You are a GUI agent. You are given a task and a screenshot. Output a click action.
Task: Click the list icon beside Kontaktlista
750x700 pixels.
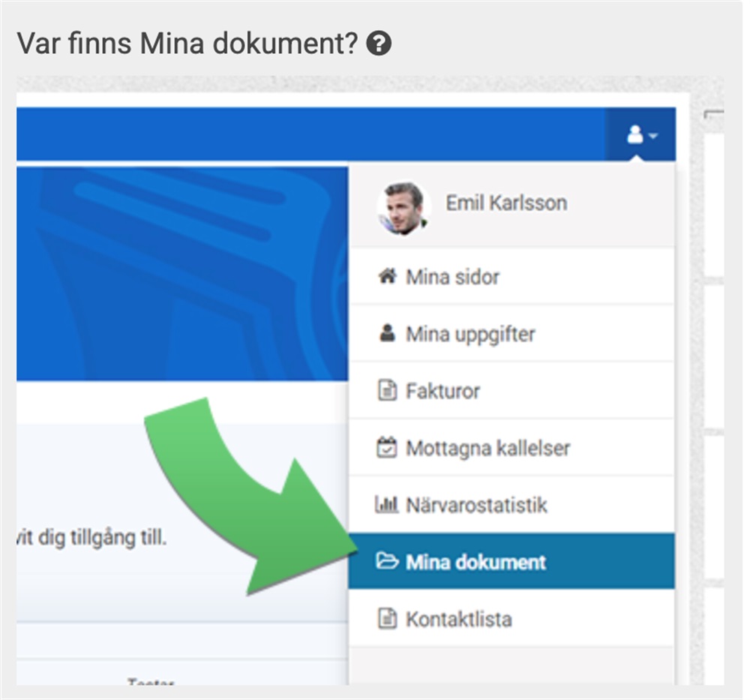(386, 619)
